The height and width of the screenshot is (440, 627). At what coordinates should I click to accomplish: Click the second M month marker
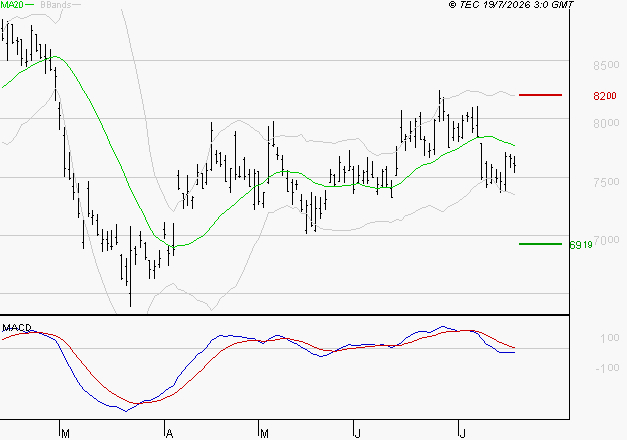click(x=264, y=434)
